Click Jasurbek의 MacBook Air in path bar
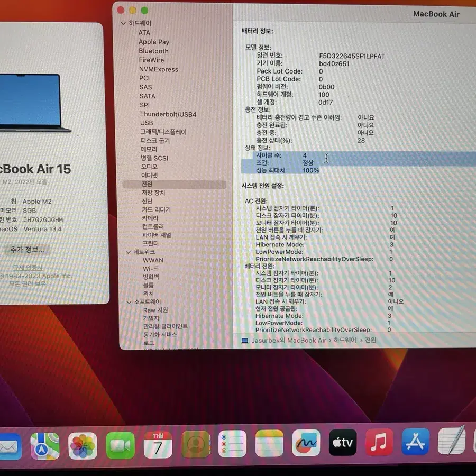 [x=289, y=341]
